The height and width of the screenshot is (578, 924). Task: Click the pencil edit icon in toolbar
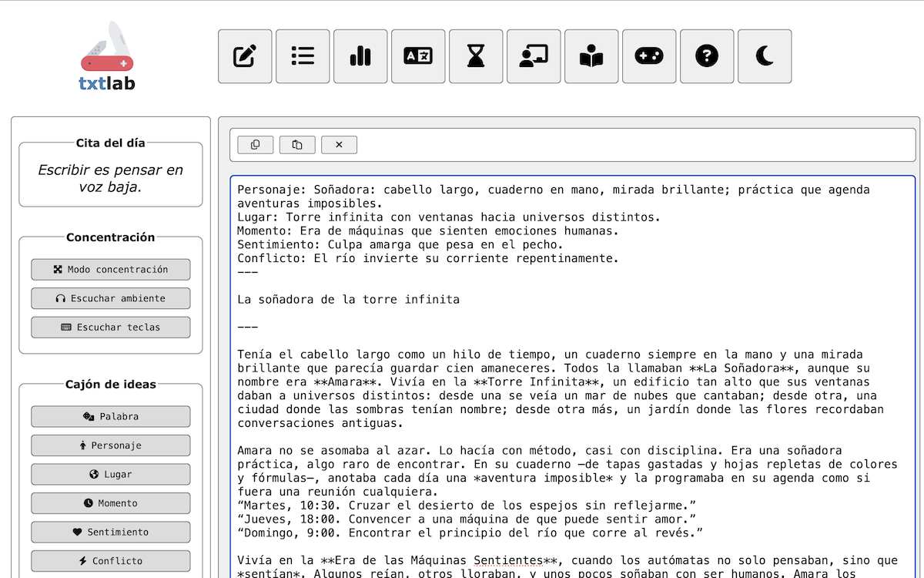tap(245, 56)
